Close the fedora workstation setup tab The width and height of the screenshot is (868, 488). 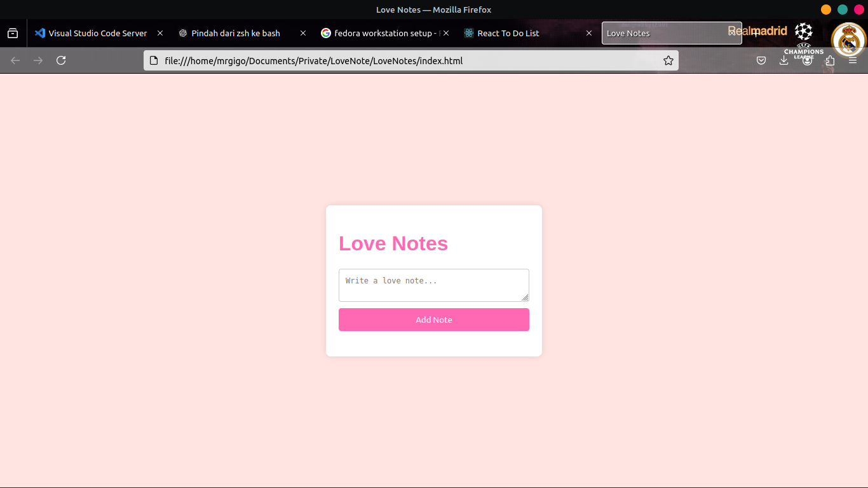pos(446,33)
